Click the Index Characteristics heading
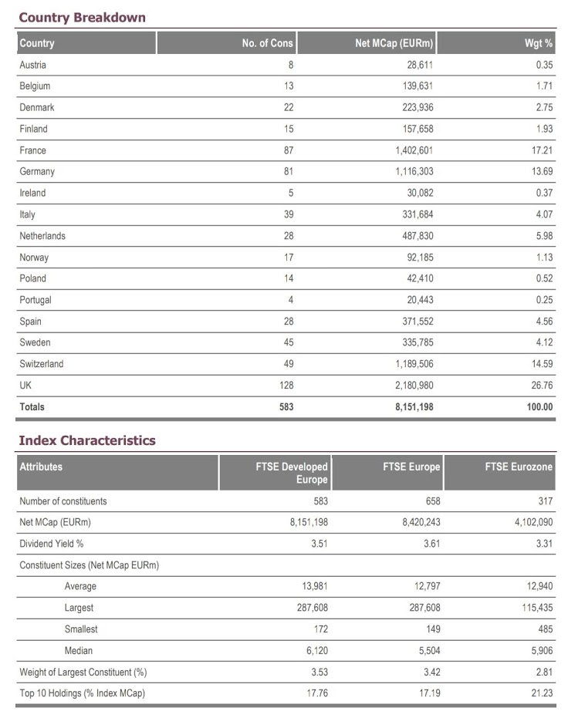568x728 pixels. pos(87,440)
